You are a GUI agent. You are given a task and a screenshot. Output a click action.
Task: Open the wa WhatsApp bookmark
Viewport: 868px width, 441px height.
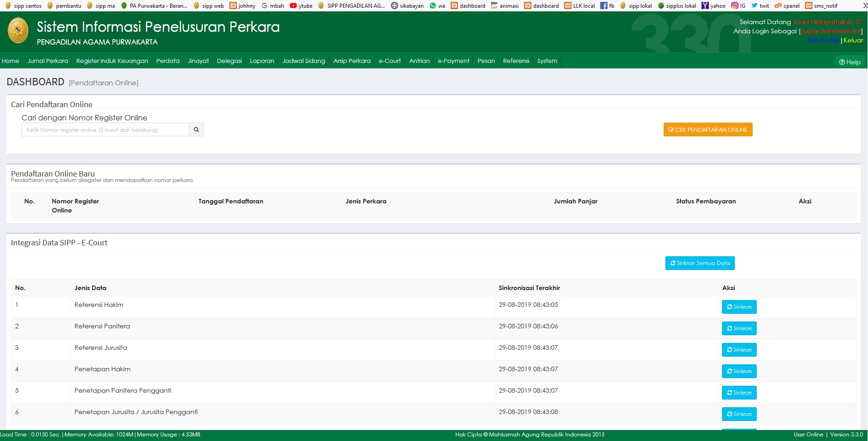(x=437, y=5)
